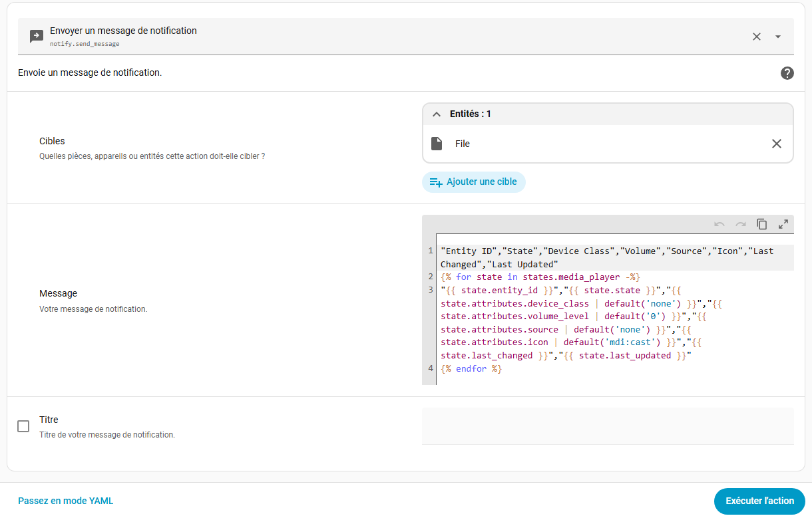812x520 pixels.
Task: Click the File entity document icon
Action: tap(437, 144)
